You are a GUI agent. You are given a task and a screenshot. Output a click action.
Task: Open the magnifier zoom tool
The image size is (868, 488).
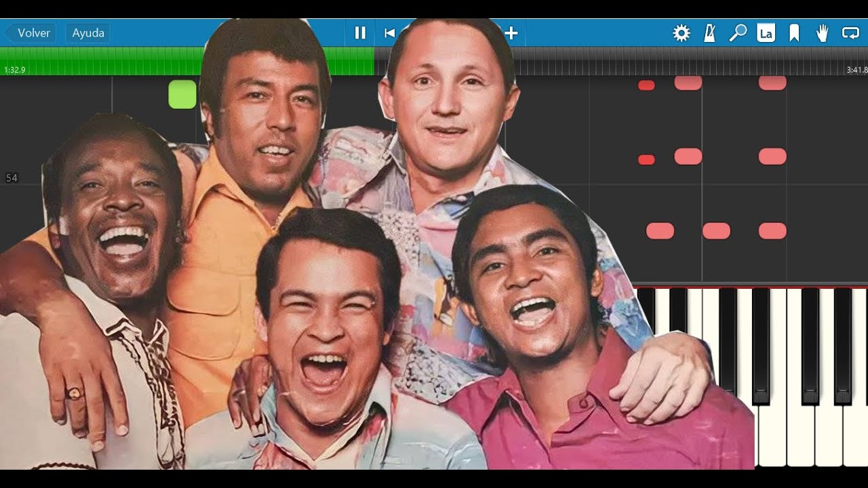tap(738, 33)
